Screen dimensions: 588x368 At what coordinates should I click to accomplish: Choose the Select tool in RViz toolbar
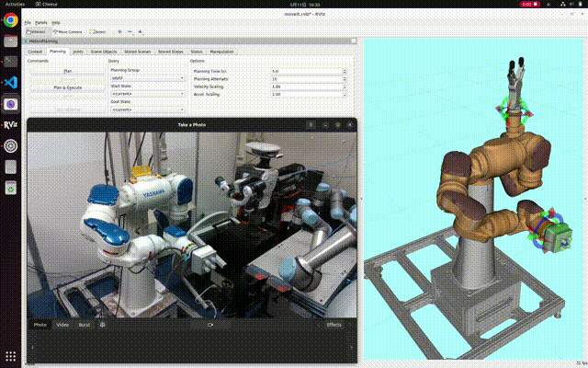pos(97,32)
